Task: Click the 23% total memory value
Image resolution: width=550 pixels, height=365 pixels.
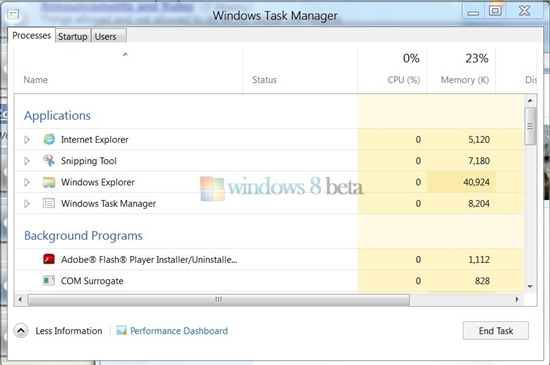Action: [477, 58]
